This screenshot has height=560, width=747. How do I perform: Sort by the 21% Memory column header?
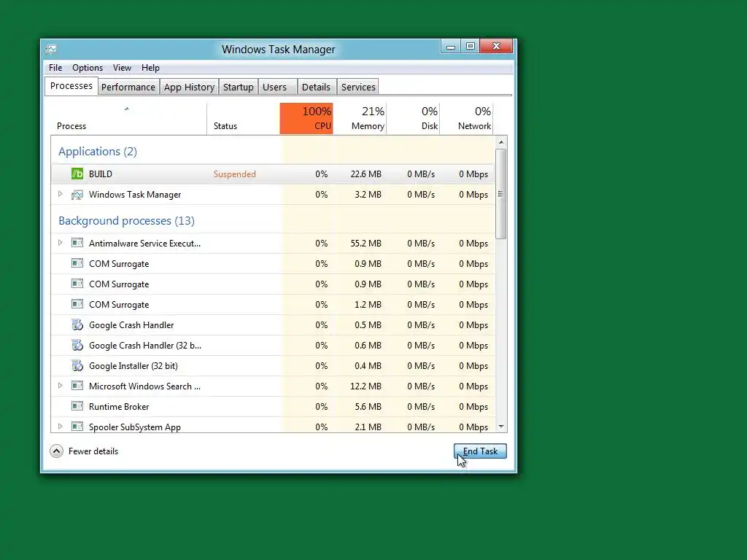pos(360,119)
